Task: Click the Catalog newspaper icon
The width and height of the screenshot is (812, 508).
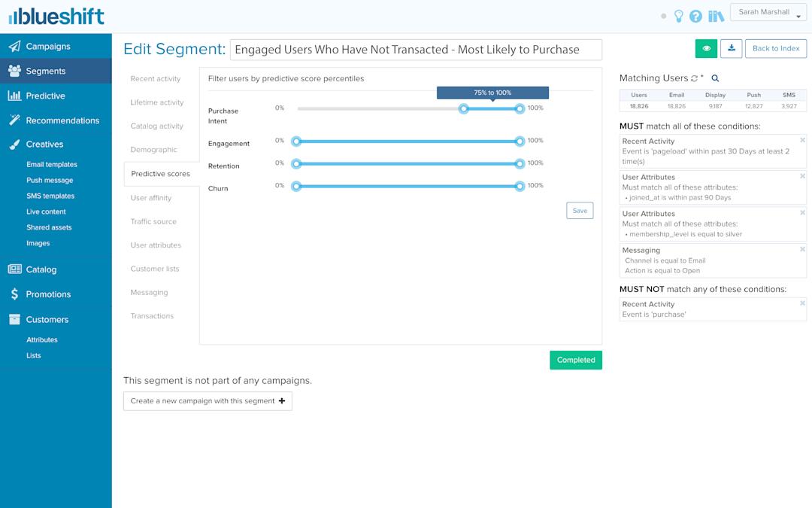Action: pyautogui.click(x=14, y=269)
